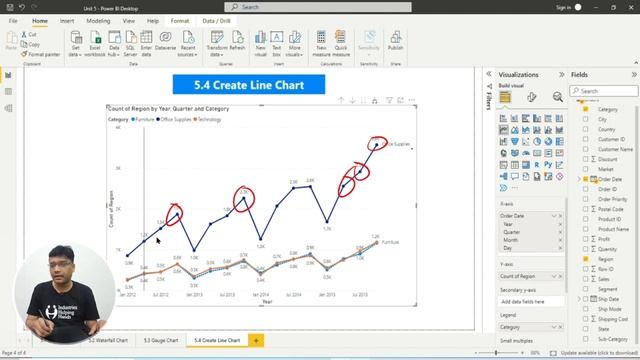Choose the Python visual icon

tap(548, 164)
